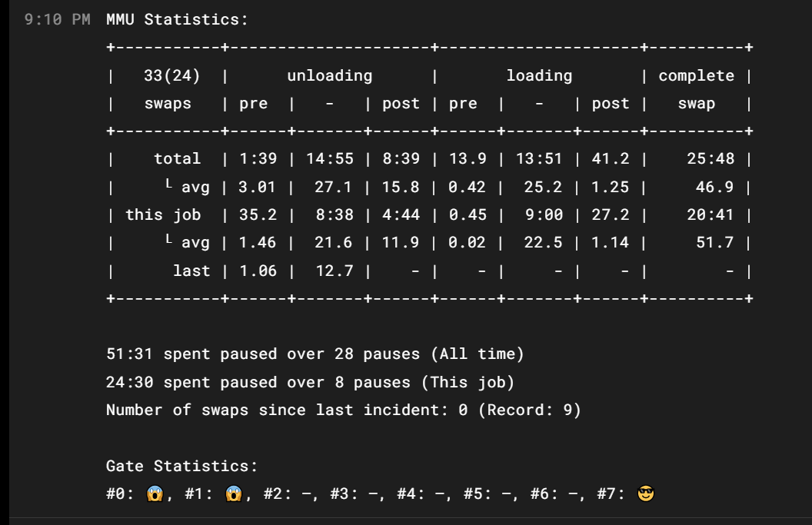Click the "Gate Statistics:" heading
The image size is (812, 525).
pyautogui.click(x=182, y=466)
